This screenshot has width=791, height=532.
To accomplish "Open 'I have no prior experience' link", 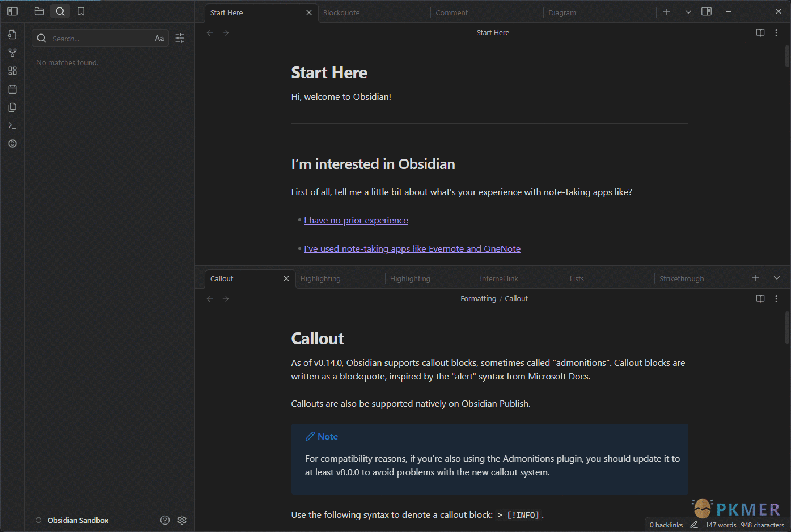I will [356, 220].
